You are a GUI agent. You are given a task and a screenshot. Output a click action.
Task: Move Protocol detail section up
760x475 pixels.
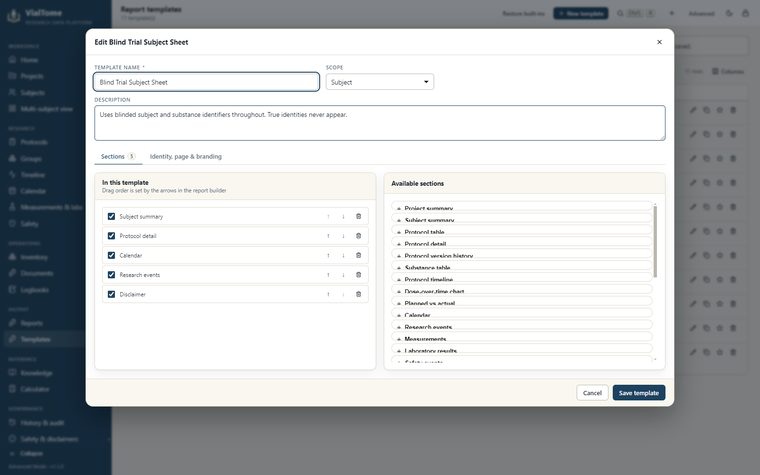coord(328,236)
